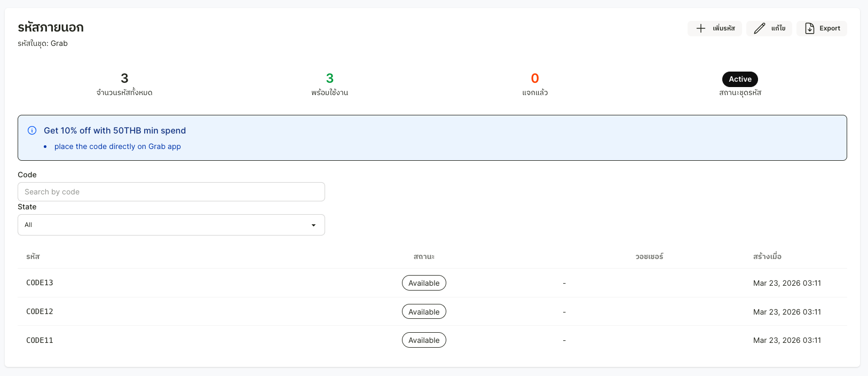
Task: Click the State filter label
Action: coord(27,207)
